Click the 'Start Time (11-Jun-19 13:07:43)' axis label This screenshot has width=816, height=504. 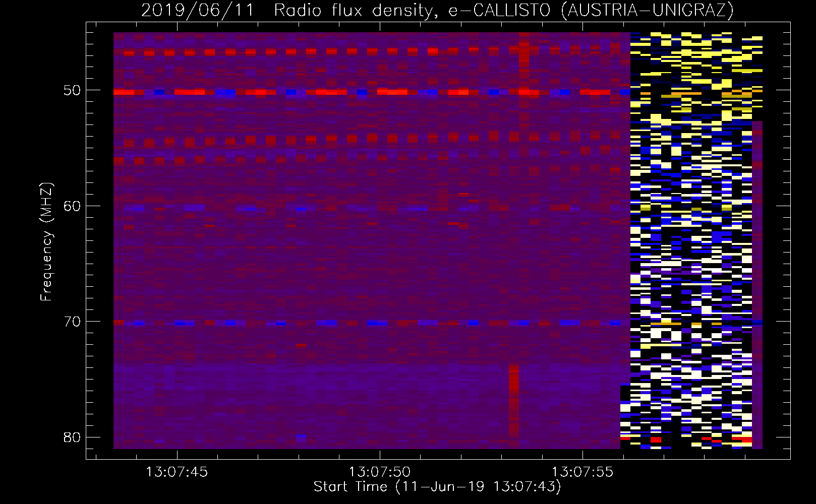437,487
